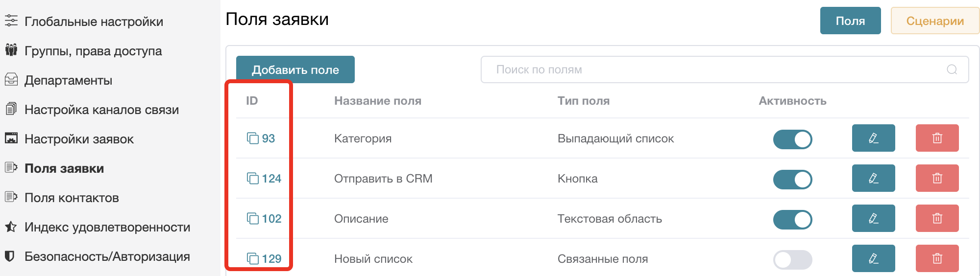980x276 pixels.
Task: Click search magnifier icon in field search
Action: [x=952, y=69]
